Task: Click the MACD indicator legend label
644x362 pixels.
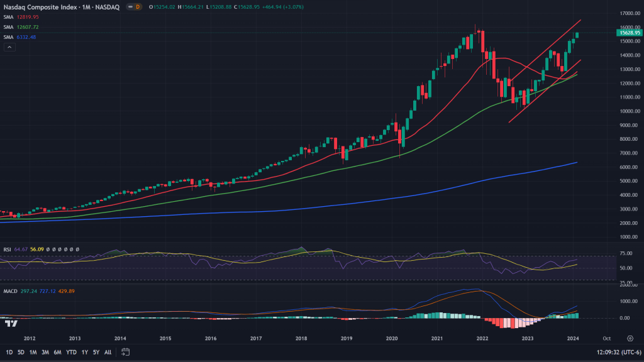Action: [10, 291]
